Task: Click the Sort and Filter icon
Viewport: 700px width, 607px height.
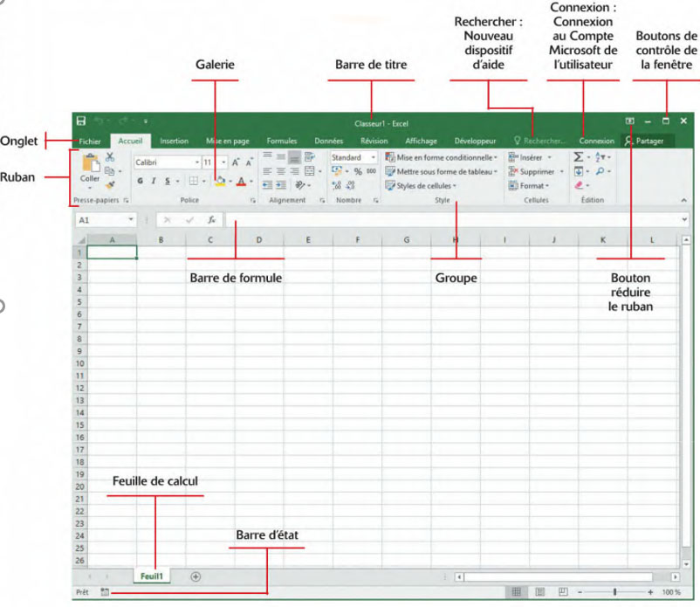Action: pyautogui.click(x=600, y=157)
